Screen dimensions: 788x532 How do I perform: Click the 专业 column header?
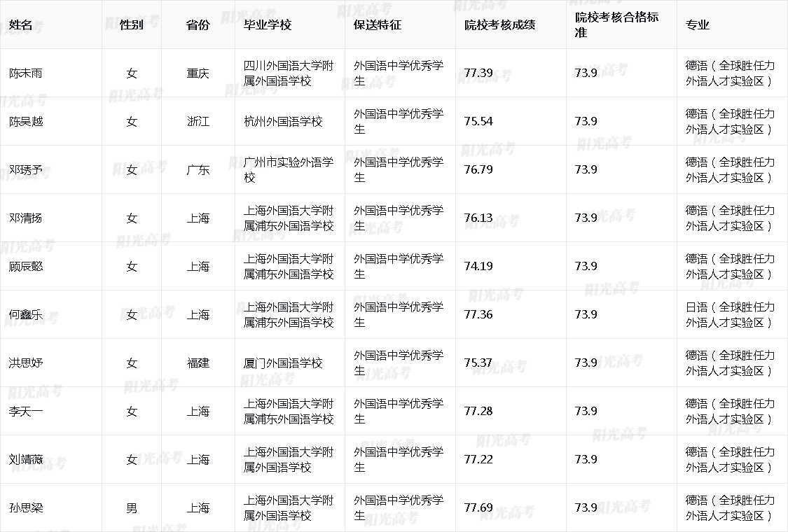point(697,24)
